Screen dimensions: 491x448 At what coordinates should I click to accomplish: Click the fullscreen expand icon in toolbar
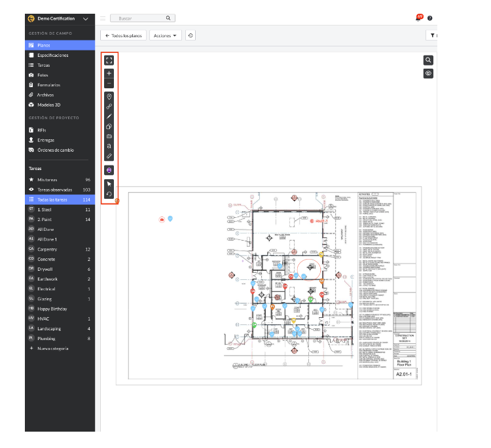(109, 60)
